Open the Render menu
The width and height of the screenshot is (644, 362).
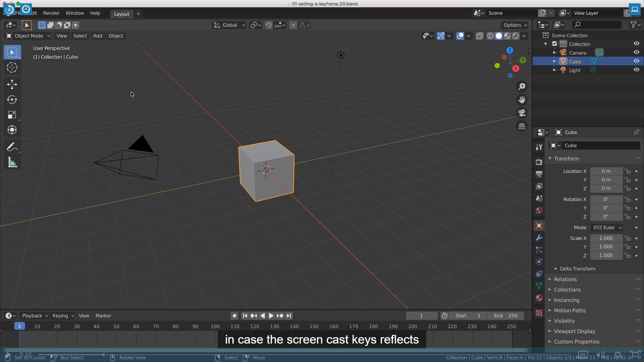pyautogui.click(x=51, y=13)
